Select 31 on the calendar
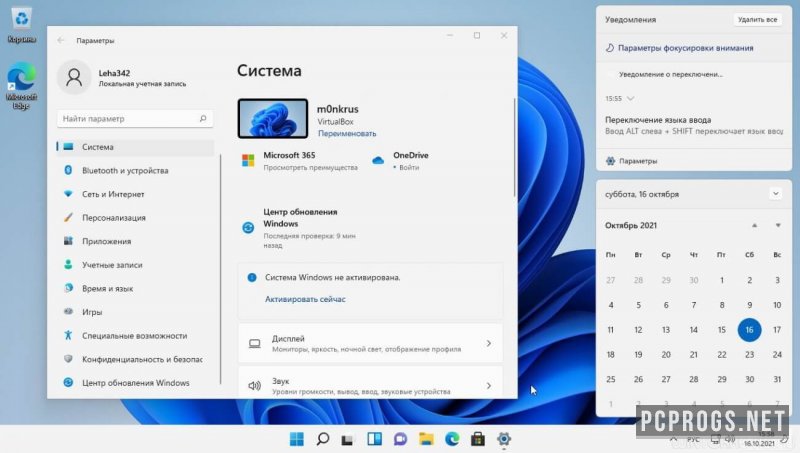The image size is (800, 453). 777,379
